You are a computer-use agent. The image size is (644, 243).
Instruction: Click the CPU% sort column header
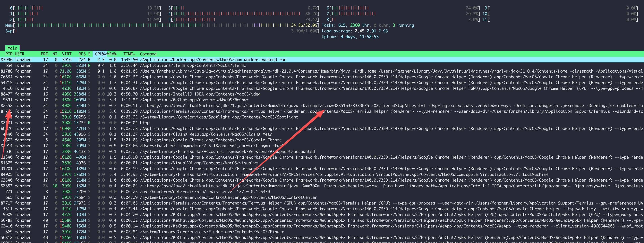point(100,54)
